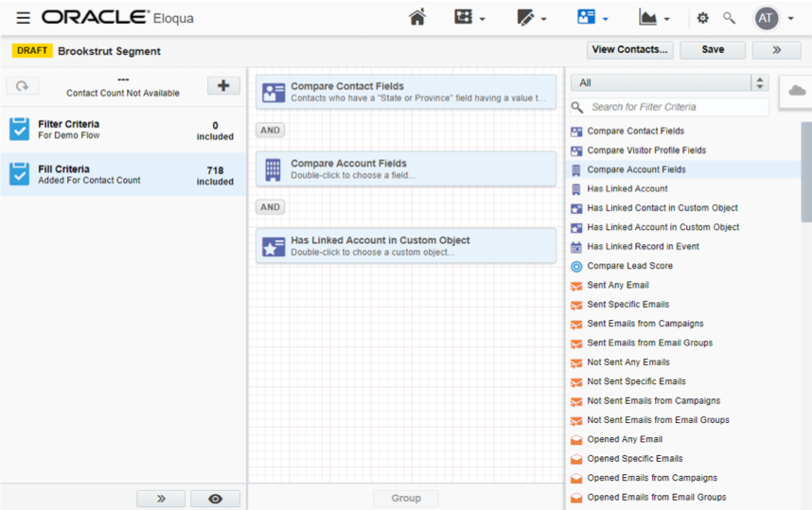Viewport: 812px width, 510px height.
Task: Select Sent Emails from Email Groups
Action: pos(650,343)
